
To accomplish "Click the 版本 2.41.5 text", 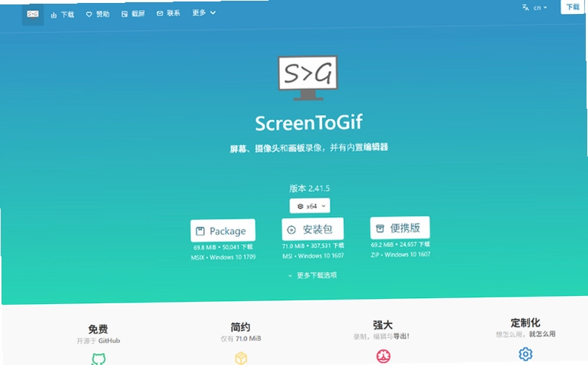I will (309, 188).
